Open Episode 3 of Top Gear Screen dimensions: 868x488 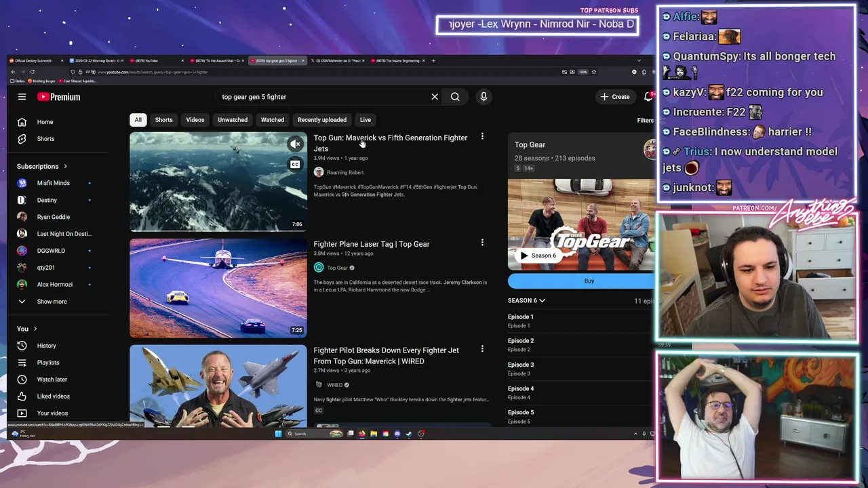coord(521,369)
